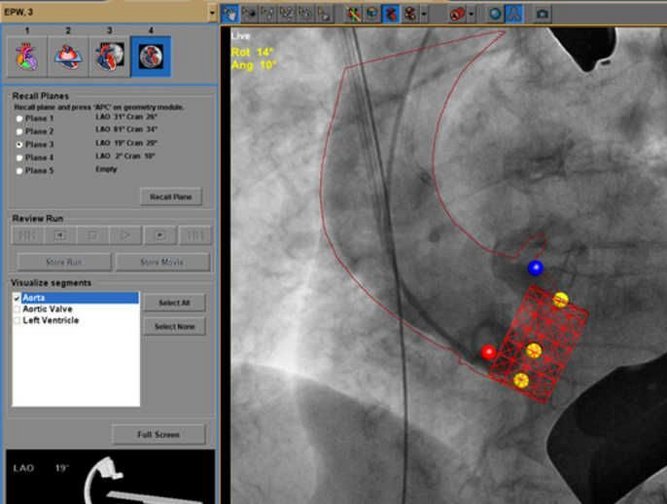667x504 pixels.
Task: Open the EPW 3 dropdown arrow
Action: pos(212,13)
